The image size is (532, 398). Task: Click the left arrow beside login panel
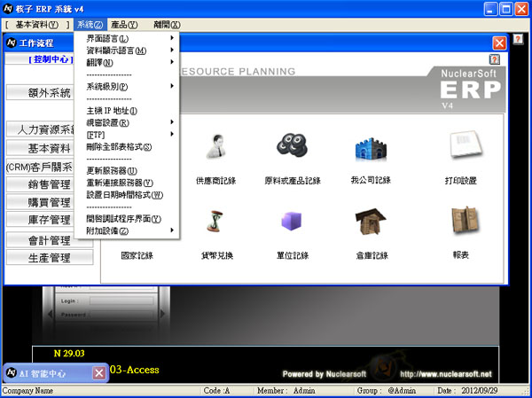click(50, 314)
